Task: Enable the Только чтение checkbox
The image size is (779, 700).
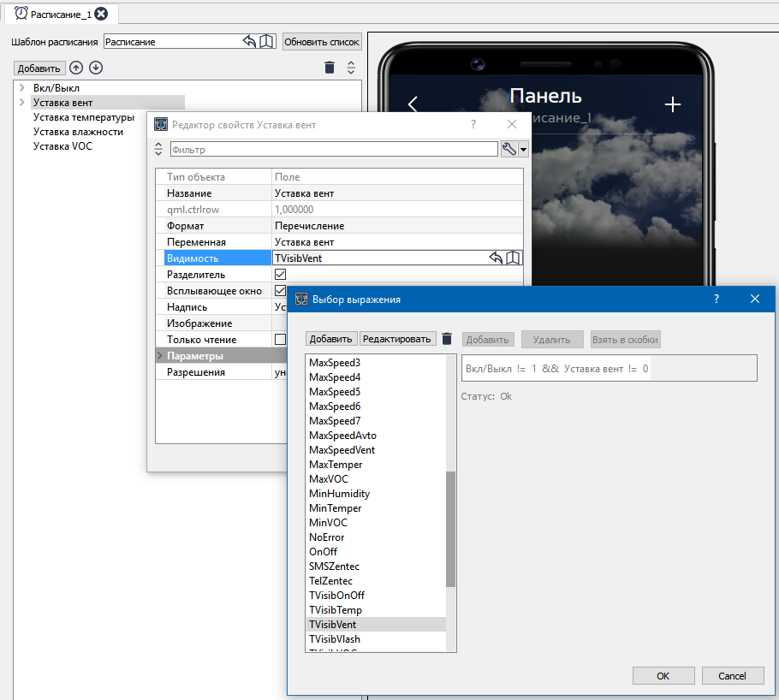Action: coord(282,339)
